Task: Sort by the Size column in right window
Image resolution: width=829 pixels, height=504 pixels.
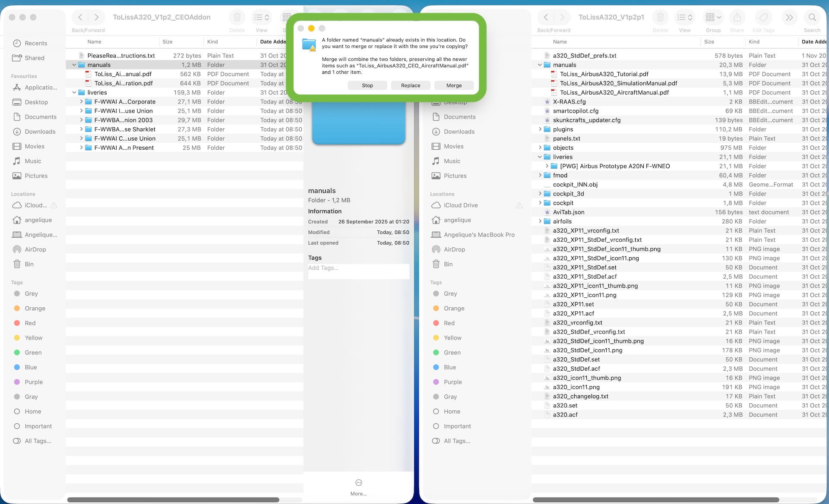Action: tap(709, 42)
